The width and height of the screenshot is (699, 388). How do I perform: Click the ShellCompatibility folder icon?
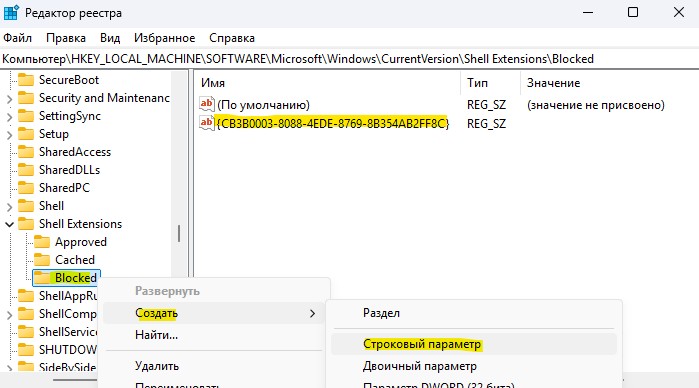26,314
